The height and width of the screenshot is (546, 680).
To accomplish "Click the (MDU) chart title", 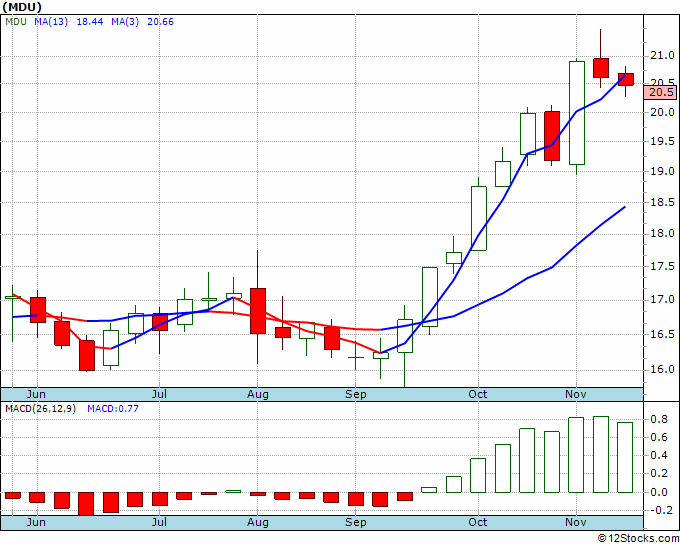I will point(22,7).
